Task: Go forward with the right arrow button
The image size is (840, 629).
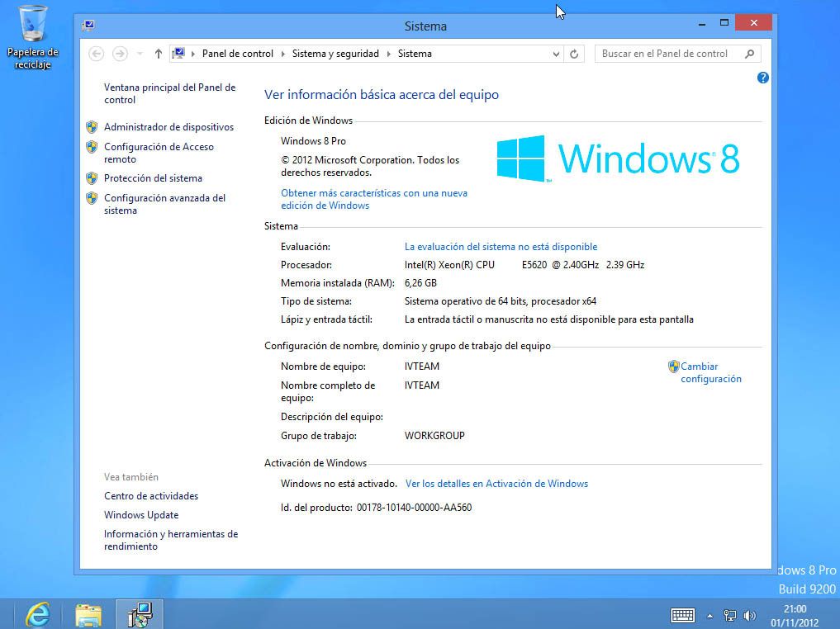Action: tap(120, 54)
